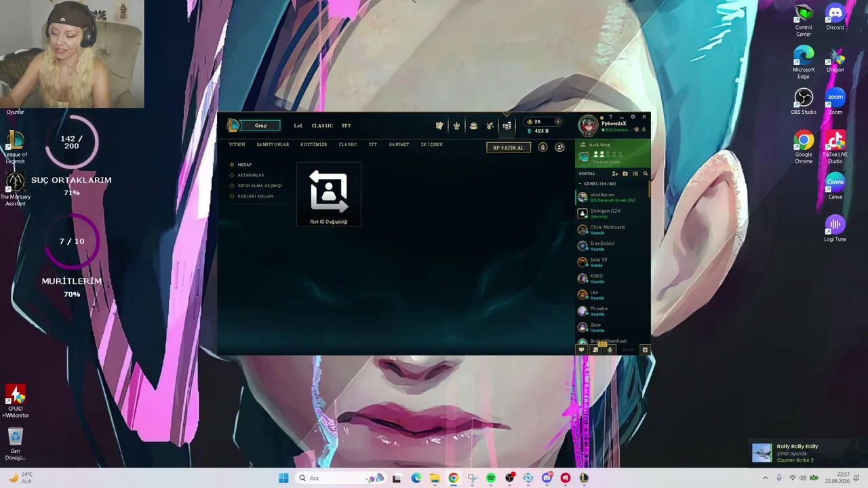
Task: Click the Logi Tune desktop shortcut
Action: 835,228
